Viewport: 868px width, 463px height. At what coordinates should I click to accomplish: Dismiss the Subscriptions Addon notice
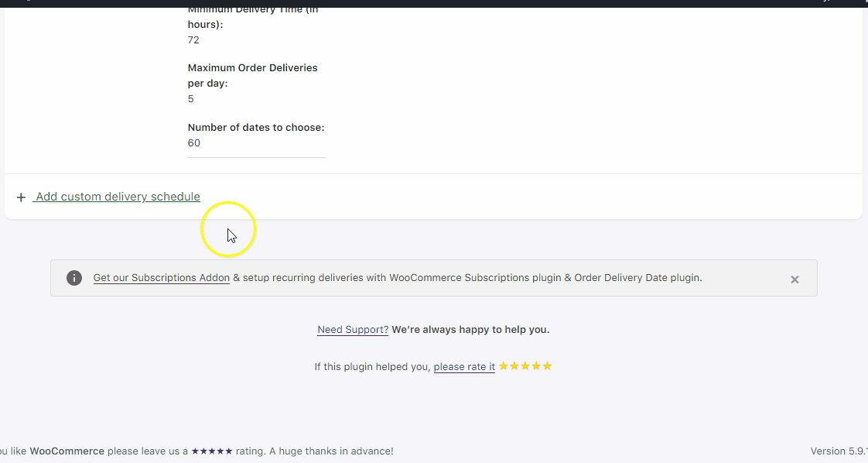pos(795,279)
